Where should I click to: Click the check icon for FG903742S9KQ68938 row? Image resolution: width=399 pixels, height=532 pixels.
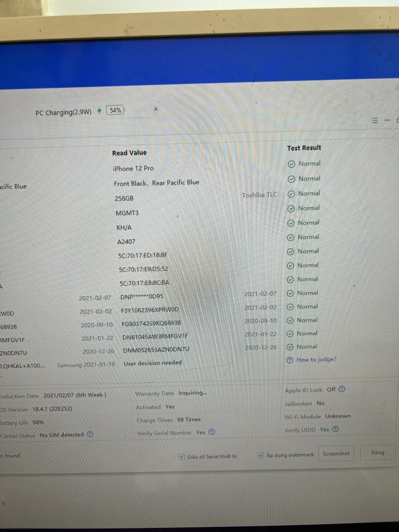tap(290, 320)
